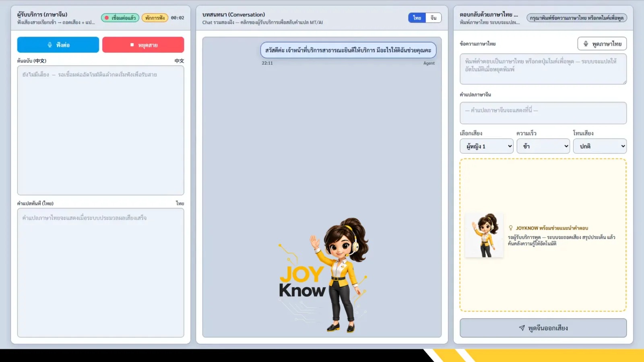The width and height of the screenshot is (644, 362).
Task: Click the เชื่อมต่อแล้ว connected status badge
Action: point(120,18)
